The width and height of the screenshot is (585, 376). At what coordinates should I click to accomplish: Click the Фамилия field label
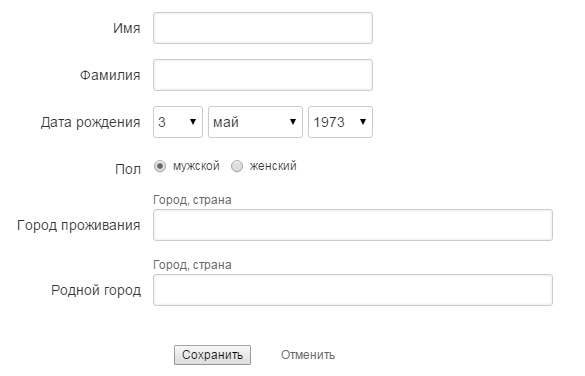[110, 75]
